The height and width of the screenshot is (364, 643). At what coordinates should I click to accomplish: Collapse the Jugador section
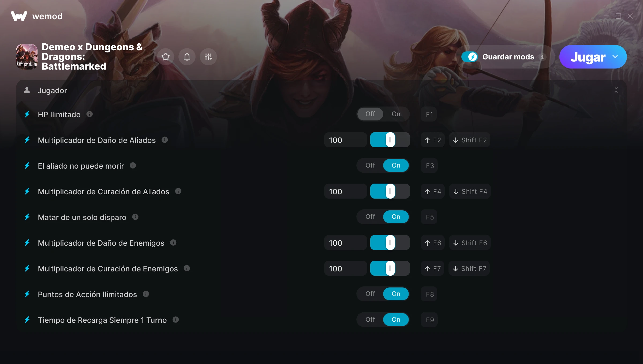pyautogui.click(x=616, y=90)
